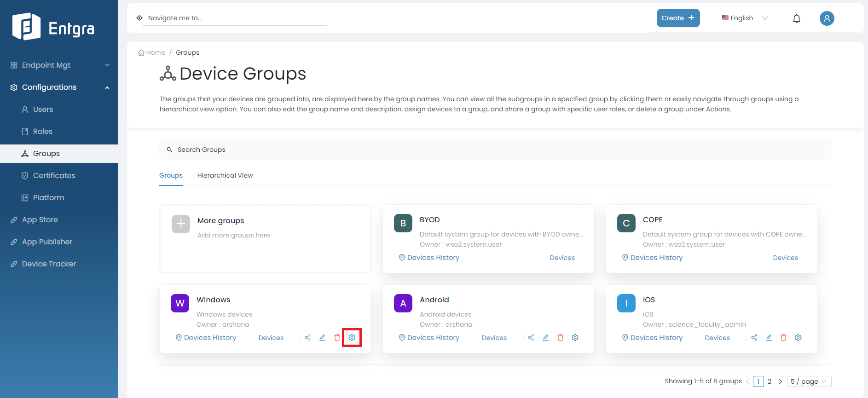The height and width of the screenshot is (398, 868).
Task: Edit the Windows group
Action: 323,338
